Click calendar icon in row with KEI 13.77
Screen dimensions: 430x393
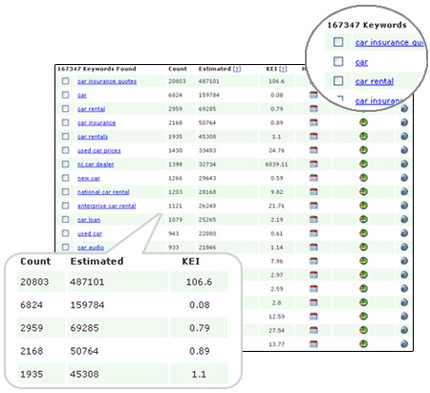click(313, 344)
